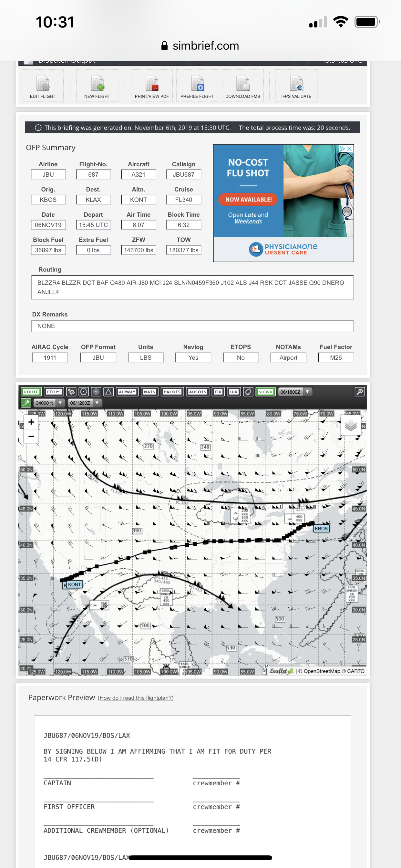
Task: Click the Cruise field FL340
Action: tap(184, 200)
